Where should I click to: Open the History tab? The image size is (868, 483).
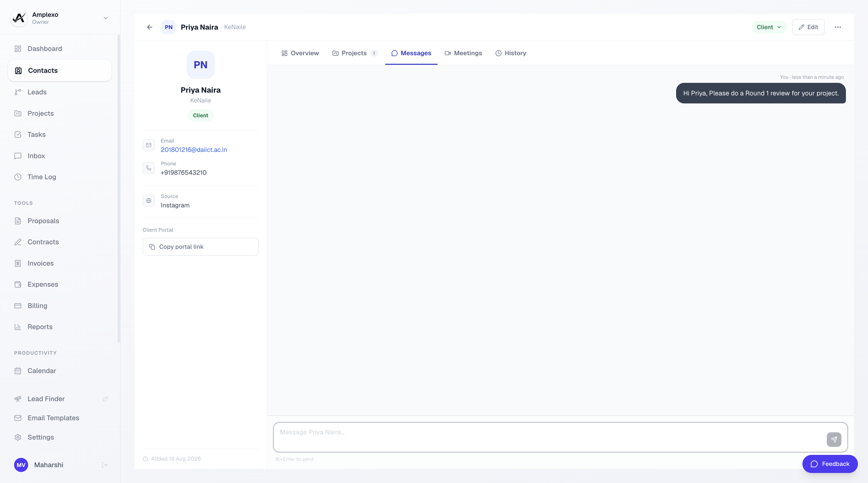pos(511,53)
